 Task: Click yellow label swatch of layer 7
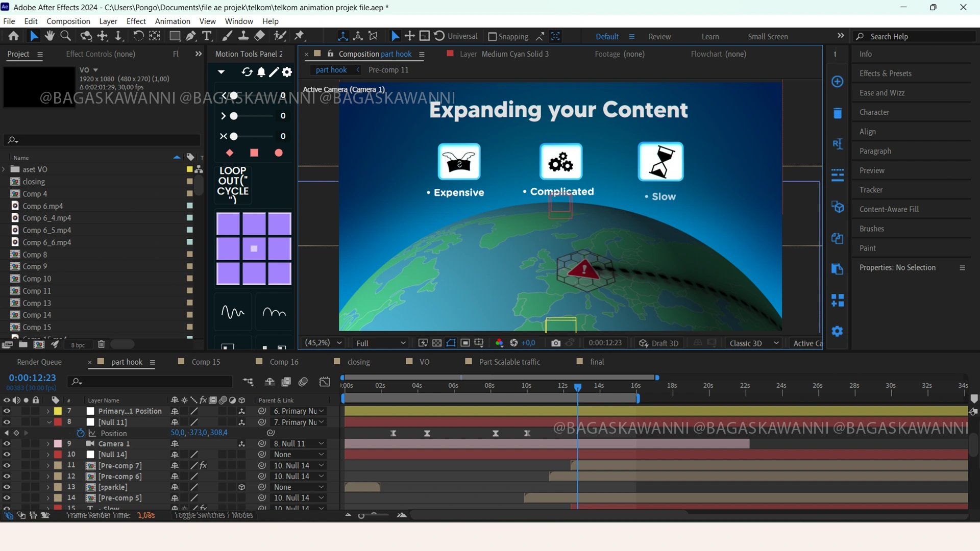58,411
